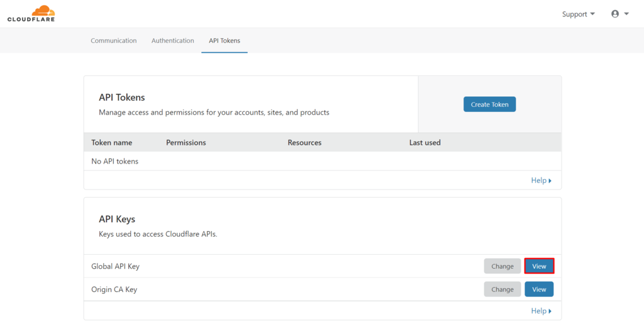Click the Global API Key label
This screenshot has height=326, width=644.
click(x=116, y=266)
